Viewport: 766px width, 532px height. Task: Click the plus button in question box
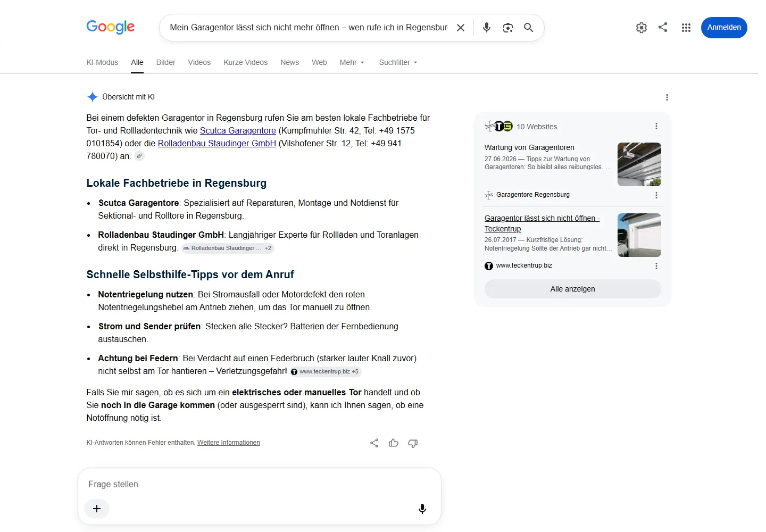click(97, 509)
